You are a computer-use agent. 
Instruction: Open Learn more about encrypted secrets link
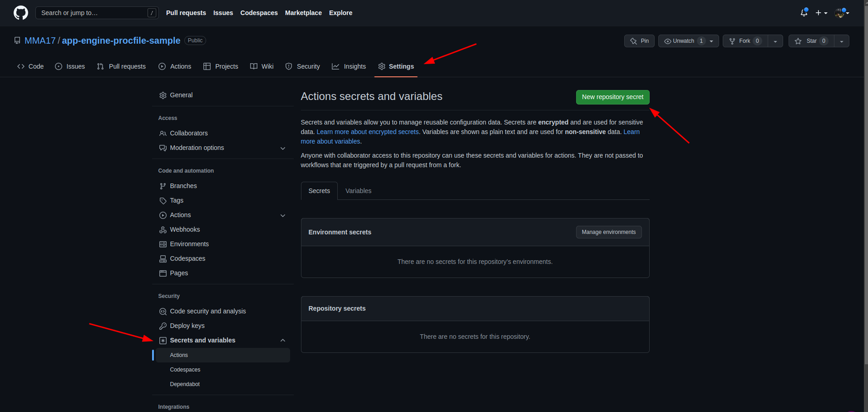pyautogui.click(x=367, y=132)
